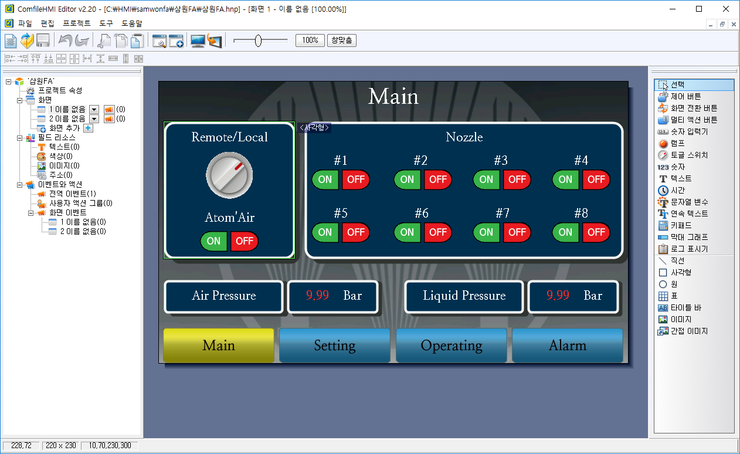Click the Nozzle #1 OFF toggle
Viewport: 740px width, 454px height.
tap(356, 180)
